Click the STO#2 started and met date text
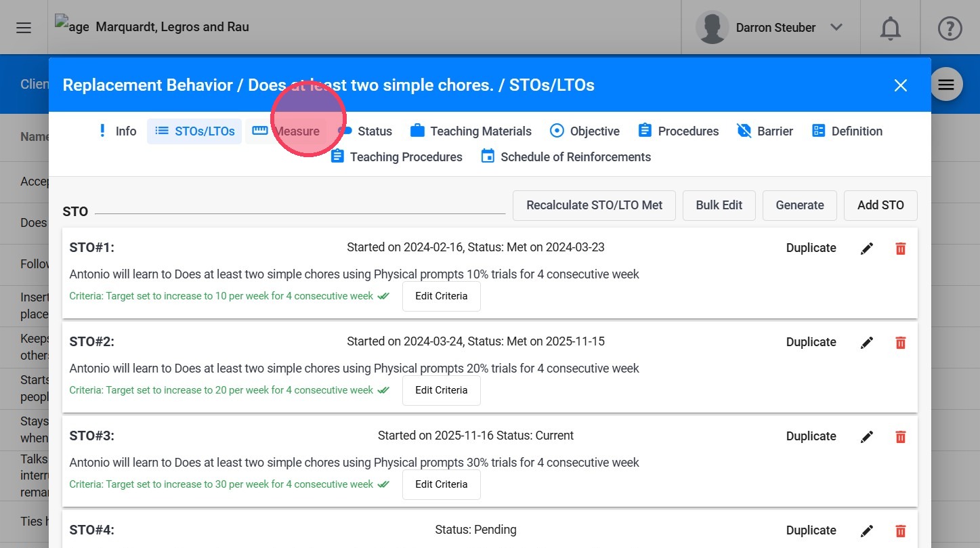The height and width of the screenshot is (548, 980). tap(475, 341)
